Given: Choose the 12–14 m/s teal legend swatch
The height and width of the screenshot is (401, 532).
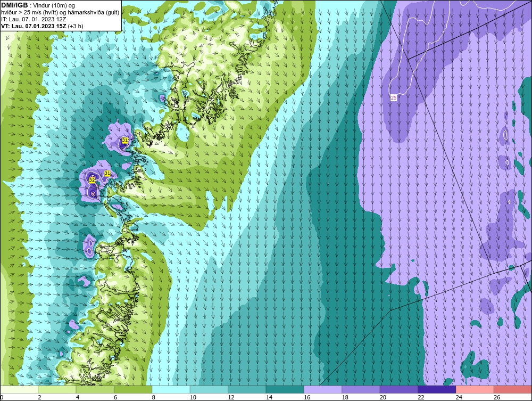Looking at the screenshot, I should (247, 389).
